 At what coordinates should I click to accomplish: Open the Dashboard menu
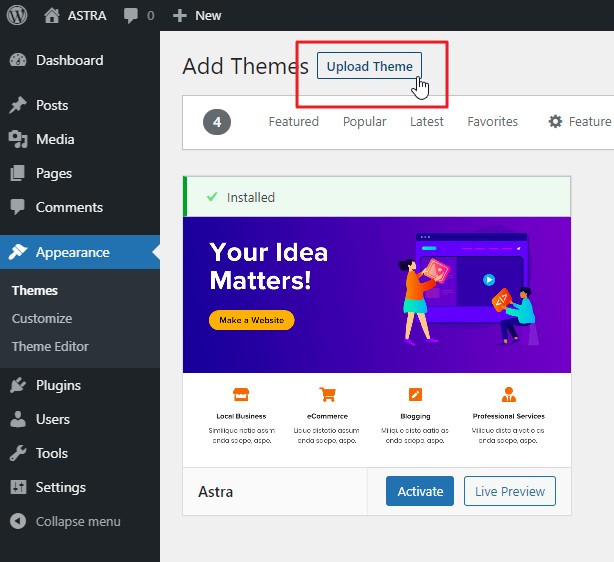[x=80, y=60]
